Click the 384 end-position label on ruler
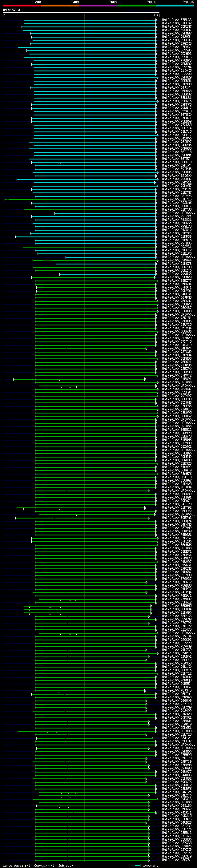 (x=155, y=15)
